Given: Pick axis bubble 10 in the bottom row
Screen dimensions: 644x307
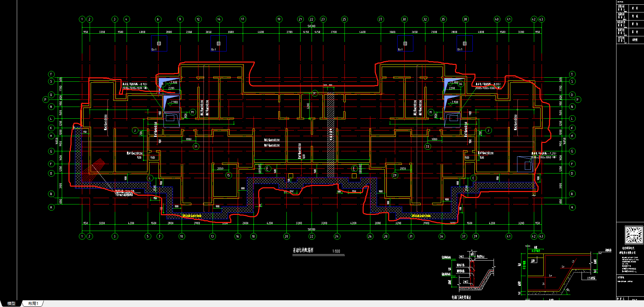Looking at the screenshot, I should point(182,236).
